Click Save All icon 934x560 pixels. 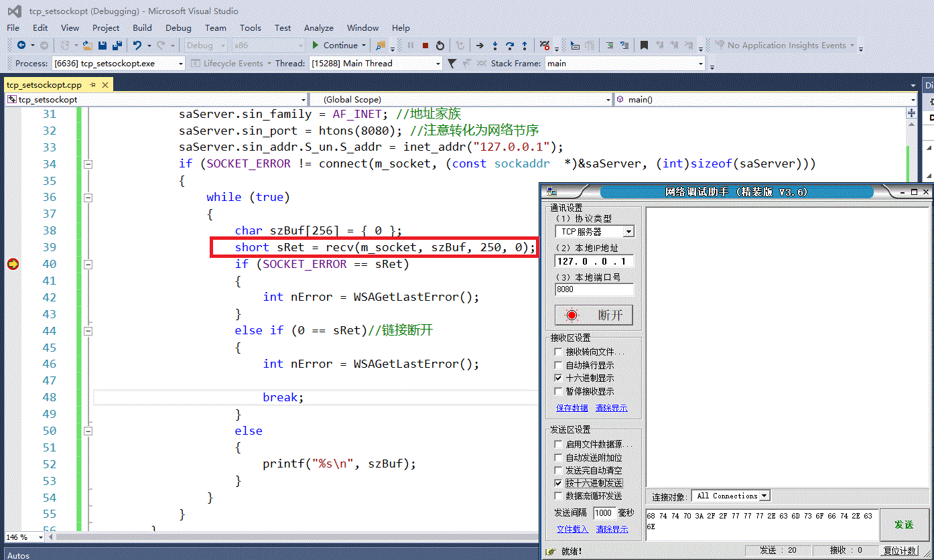point(117,46)
